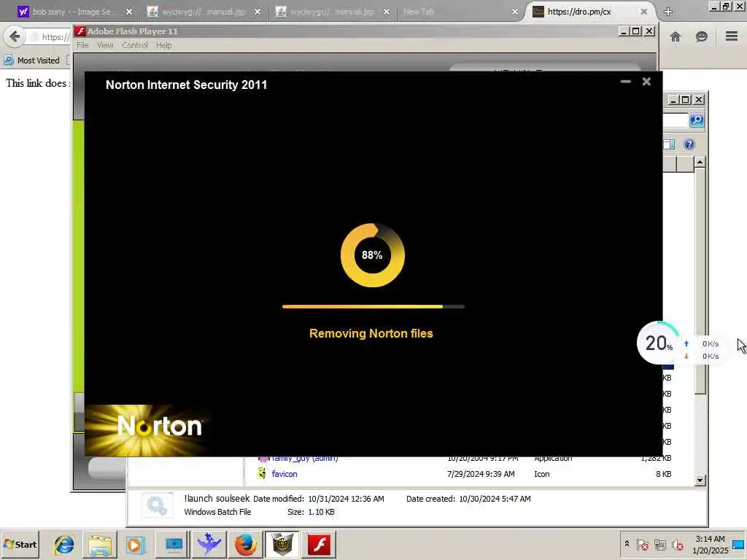Open the Action Center flag tray icon
747x560 pixels.
click(642, 544)
